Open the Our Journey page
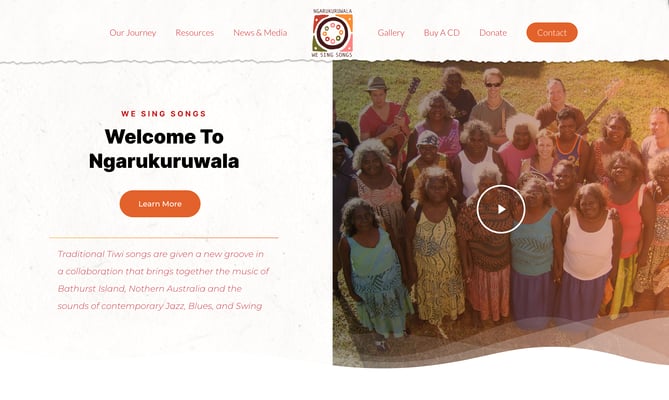The image size is (669, 400). point(133,32)
